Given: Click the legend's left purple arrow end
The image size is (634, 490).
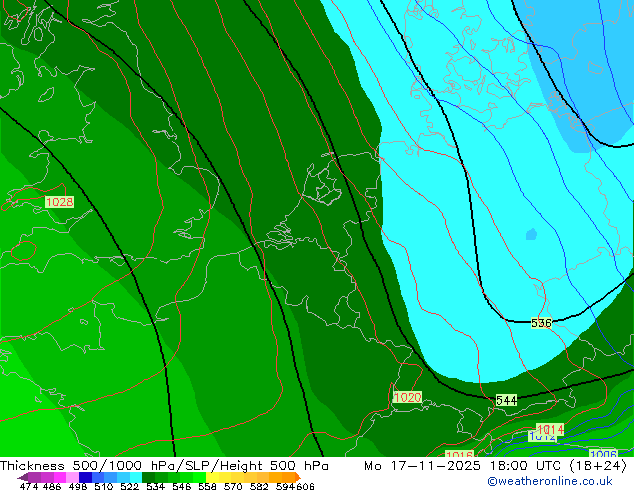Looking at the screenshot, I should 23,478.
